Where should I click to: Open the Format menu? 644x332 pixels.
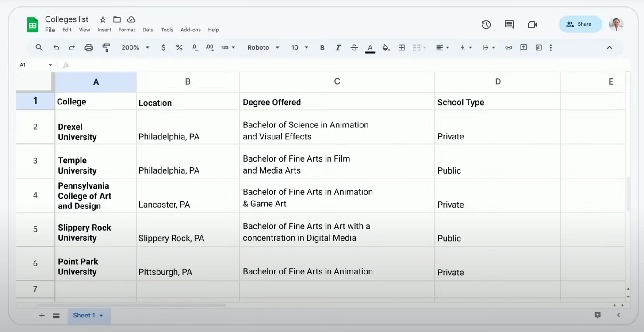tap(127, 30)
